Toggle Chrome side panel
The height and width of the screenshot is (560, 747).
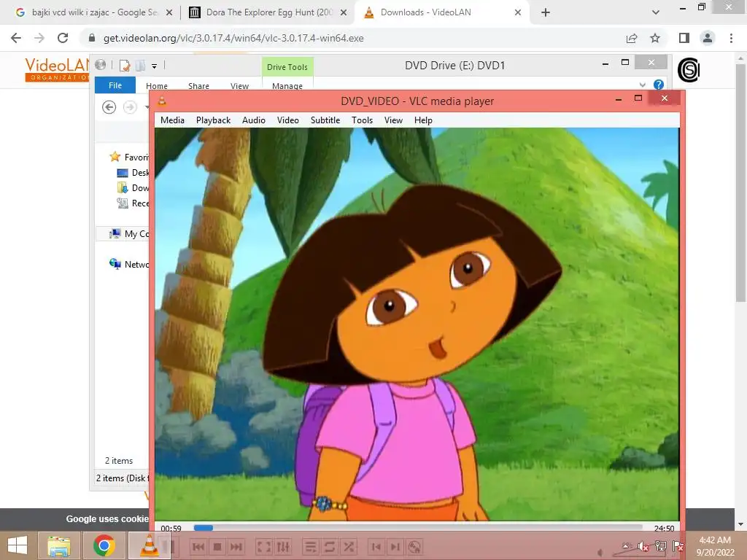[x=684, y=38]
